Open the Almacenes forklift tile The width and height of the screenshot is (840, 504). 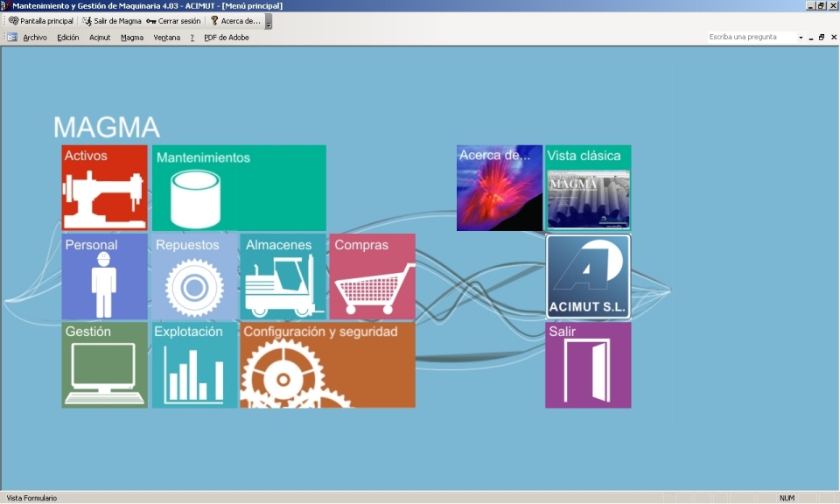283,276
